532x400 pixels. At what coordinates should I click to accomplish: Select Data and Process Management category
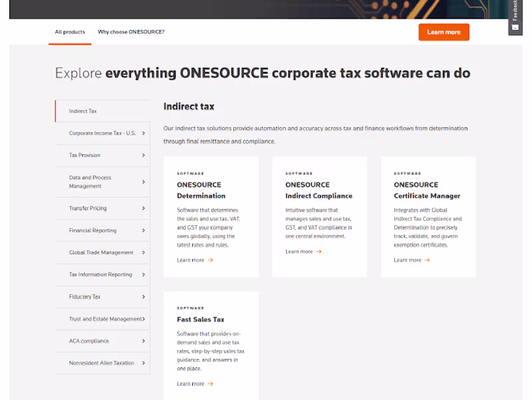pos(102,182)
